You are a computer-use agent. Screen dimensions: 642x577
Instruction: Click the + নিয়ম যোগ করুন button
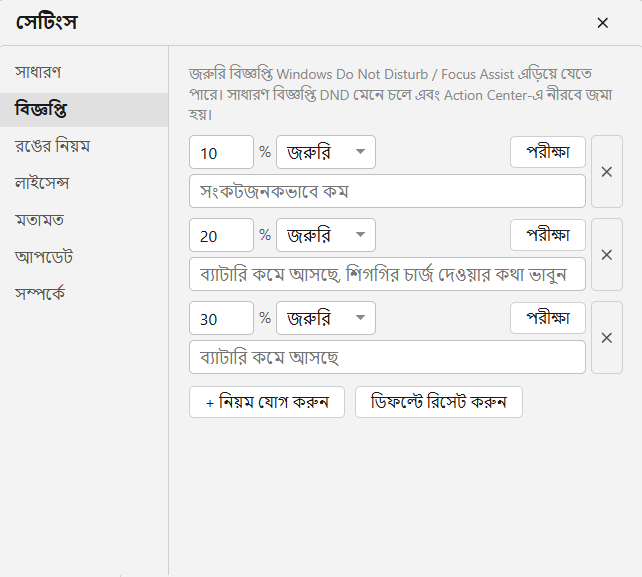(x=267, y=402)
